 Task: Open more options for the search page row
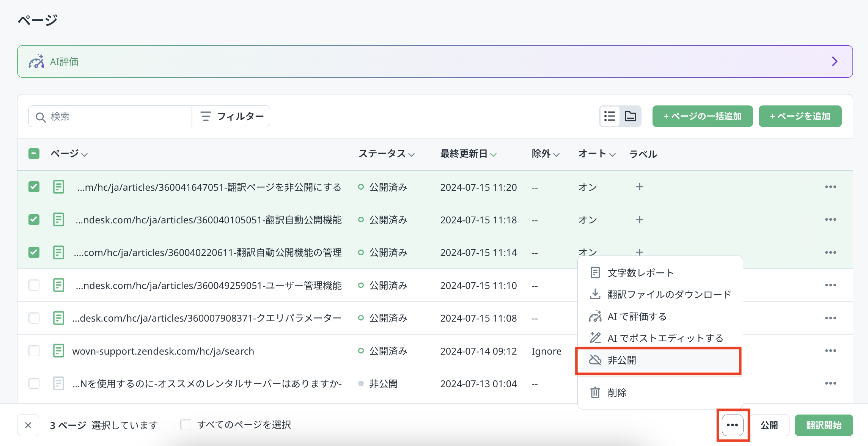coord(830,351)
